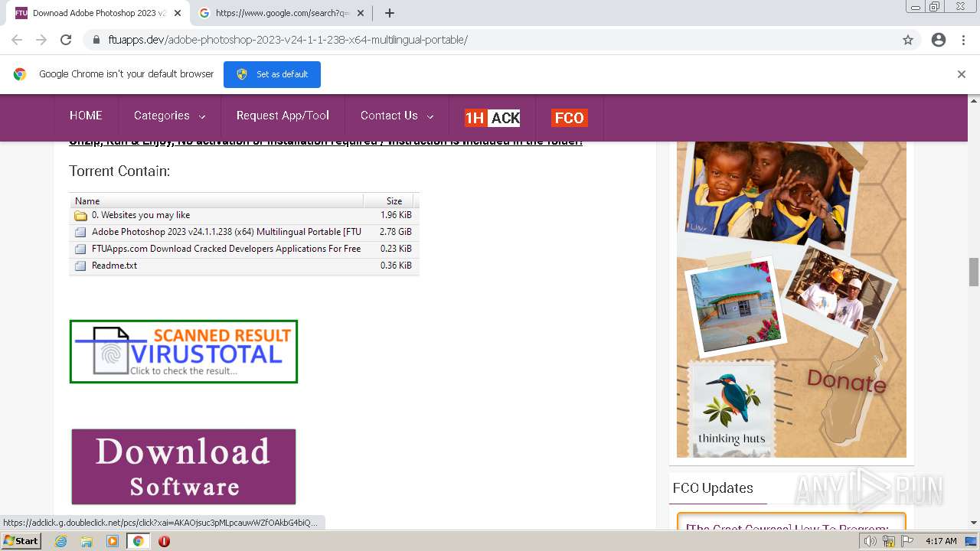The width and height of the screenshot is (980, 551).
Task: Go back using the browser back arrow
Action: pyautogui.click(x=17, y=40)
